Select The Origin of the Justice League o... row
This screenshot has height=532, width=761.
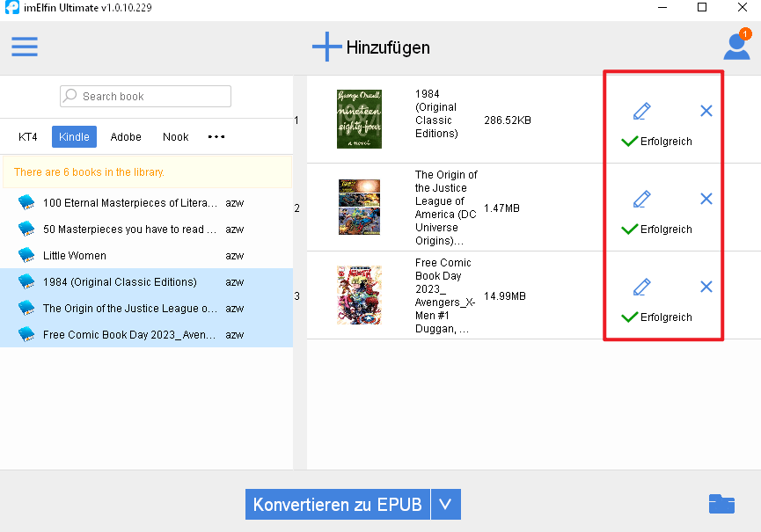coord(147,308)
